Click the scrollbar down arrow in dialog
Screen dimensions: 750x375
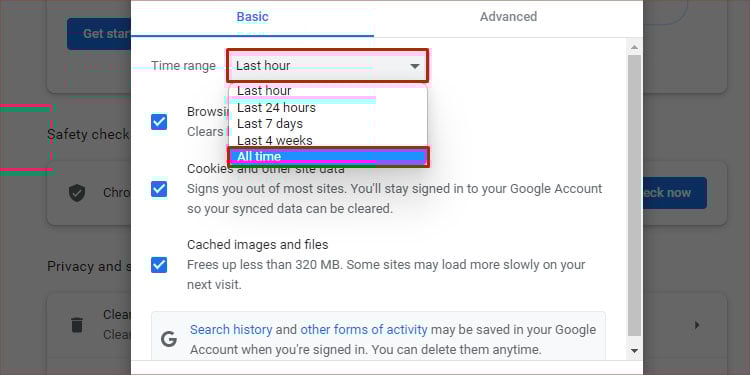pyautogui.click(x=634, y=351)
